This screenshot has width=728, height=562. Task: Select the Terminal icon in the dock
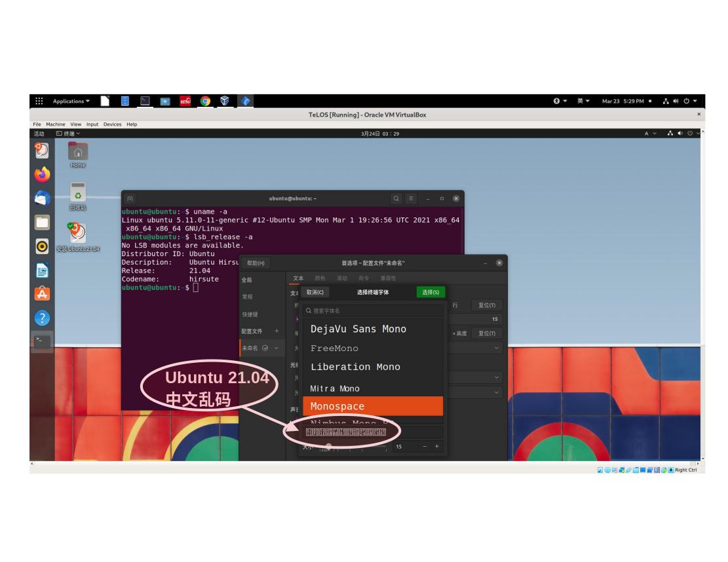tap(42, 341)
